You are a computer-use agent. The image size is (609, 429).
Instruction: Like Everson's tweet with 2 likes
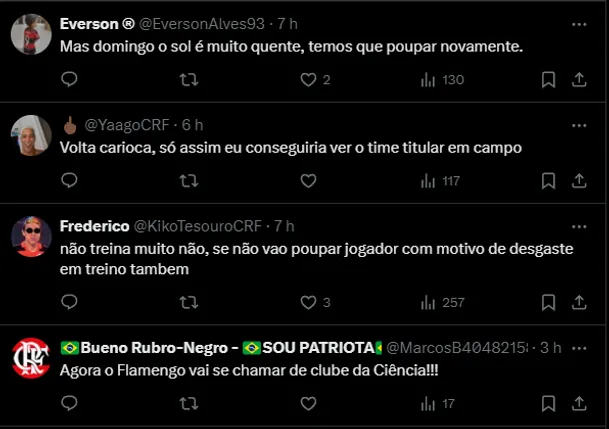(x=308, y=79)
